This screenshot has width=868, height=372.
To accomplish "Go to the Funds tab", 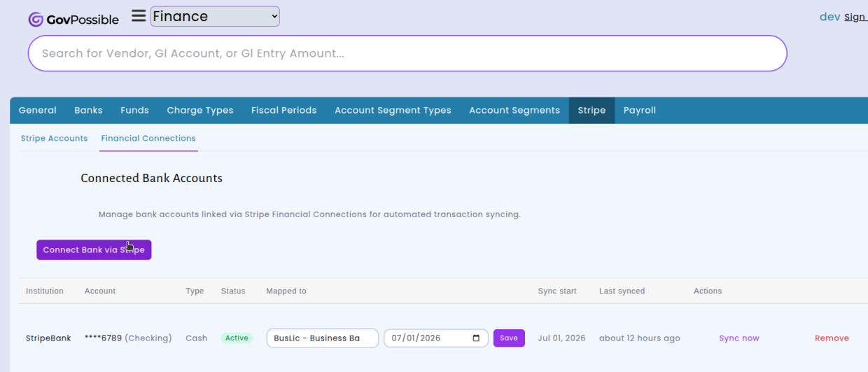I will click(134, 110).
